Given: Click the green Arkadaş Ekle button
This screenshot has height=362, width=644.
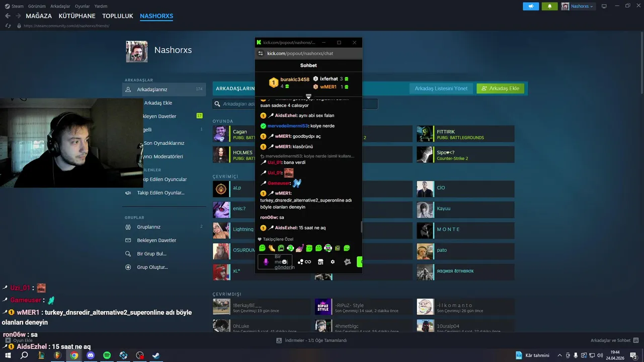Looking at the screenshot, I should [500, 88].
